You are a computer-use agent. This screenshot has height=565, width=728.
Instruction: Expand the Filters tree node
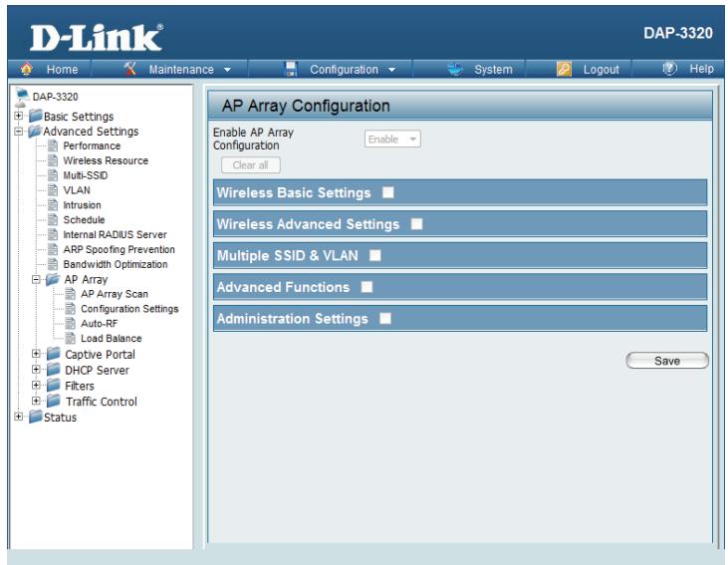36,386
